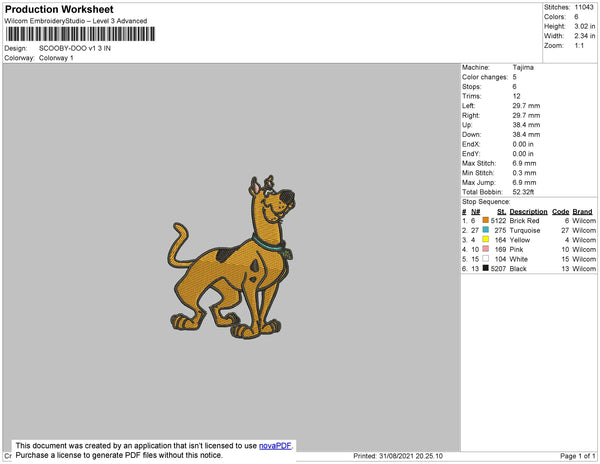Screen dimensions: 600x464
Task: Click the 'Description' column header
Action: (528, 212)
